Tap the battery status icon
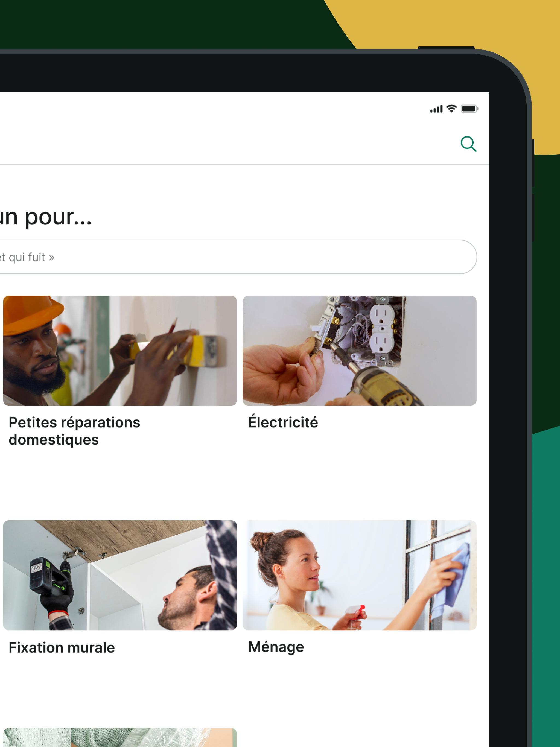The image size is (560, 747). pyautogui.click(x=469, y=109)
